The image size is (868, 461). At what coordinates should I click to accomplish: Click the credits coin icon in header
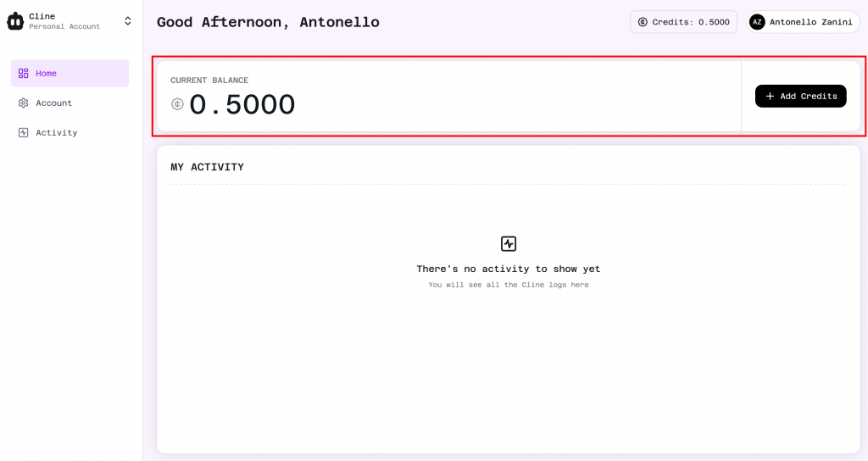click(643, 22)
